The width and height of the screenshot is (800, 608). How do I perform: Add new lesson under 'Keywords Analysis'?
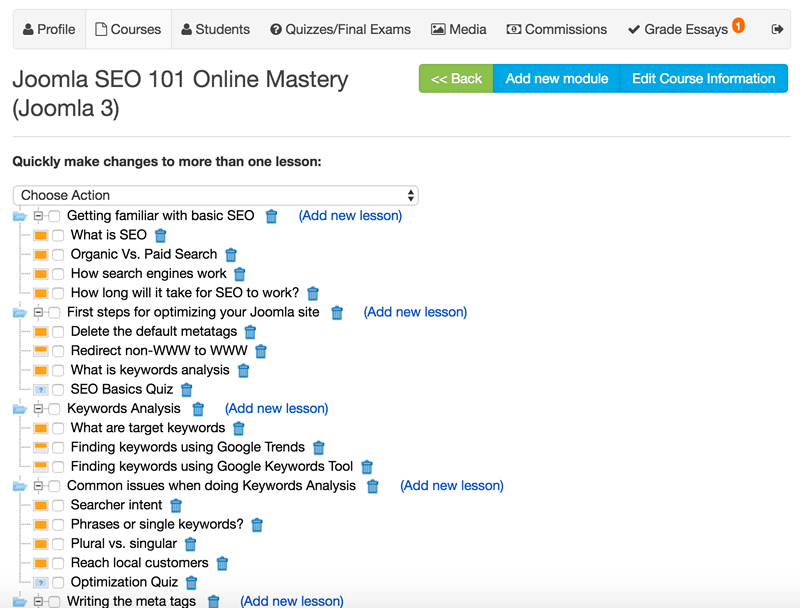(x=277, y=409)
